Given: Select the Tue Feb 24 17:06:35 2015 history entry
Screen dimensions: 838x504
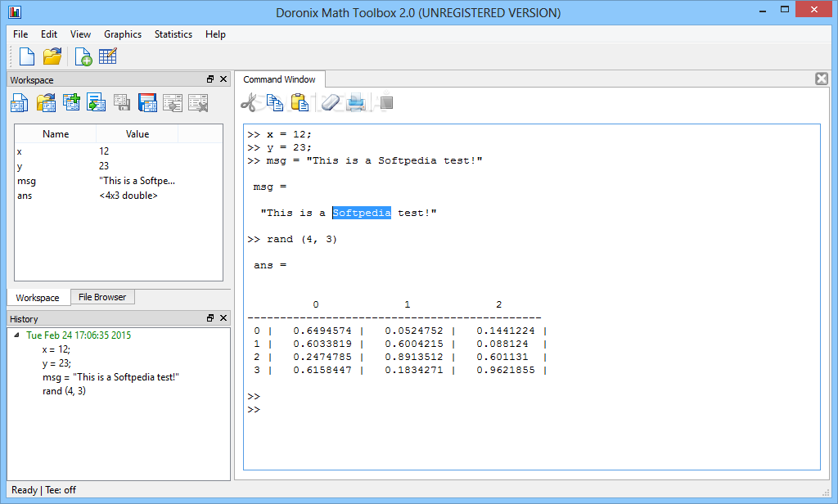Looking at the screenshot, I should pos(79,335).
